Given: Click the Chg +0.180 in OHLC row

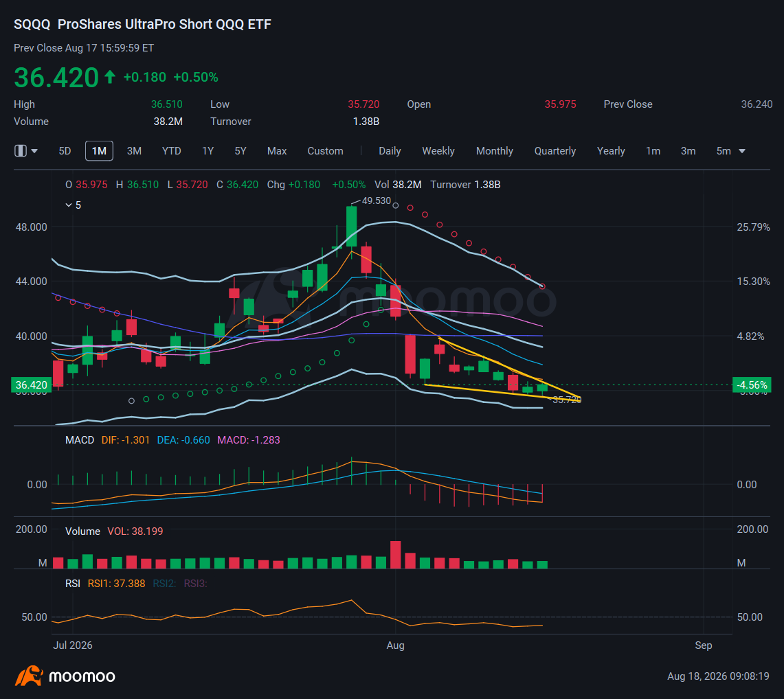Looking at the screenshot, I should 293,185.
